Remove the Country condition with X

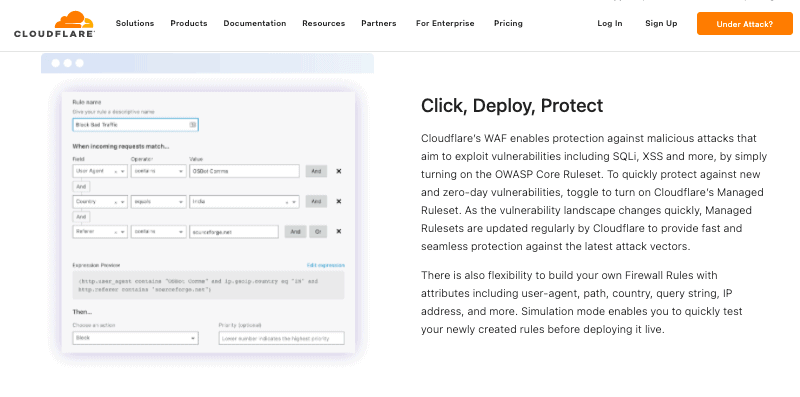pyautogui.click(x=338, y=202)
